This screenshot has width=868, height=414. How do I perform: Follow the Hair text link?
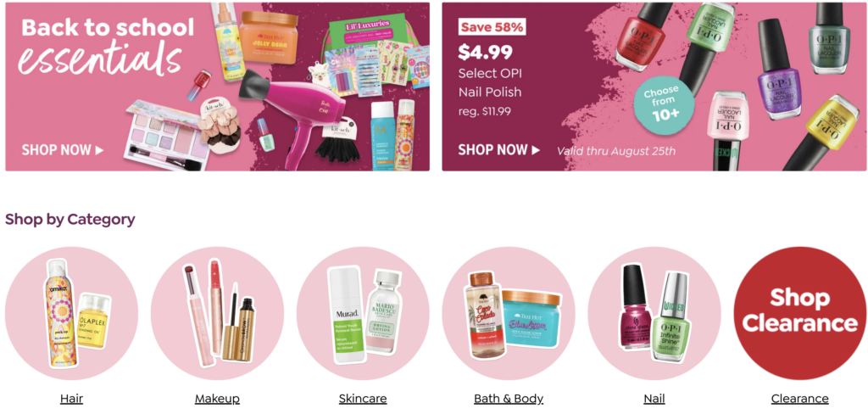(71, 399)
